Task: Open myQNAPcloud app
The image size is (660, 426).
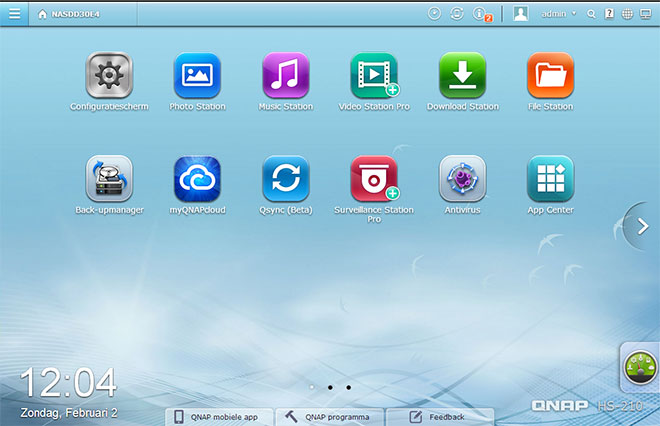Action: 197,178
